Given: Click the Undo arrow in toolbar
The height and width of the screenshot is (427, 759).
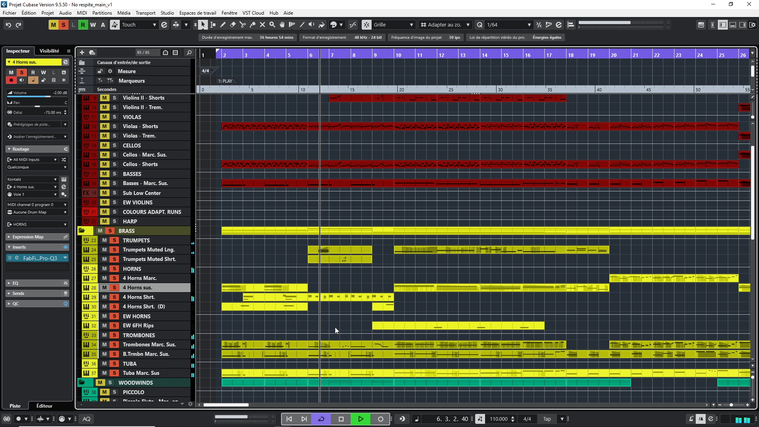Looking at the screenshot, I should [8, 25].
